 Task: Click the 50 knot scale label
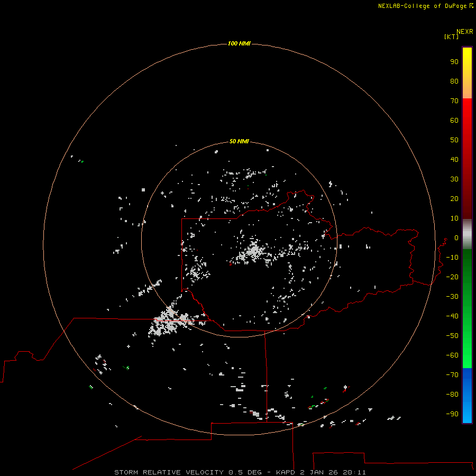(454, 140)
